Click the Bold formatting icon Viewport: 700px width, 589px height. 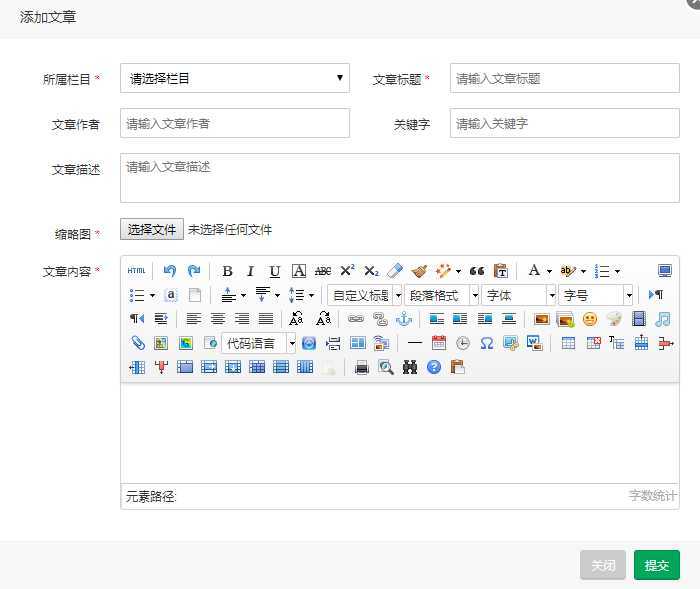point(227,271)
